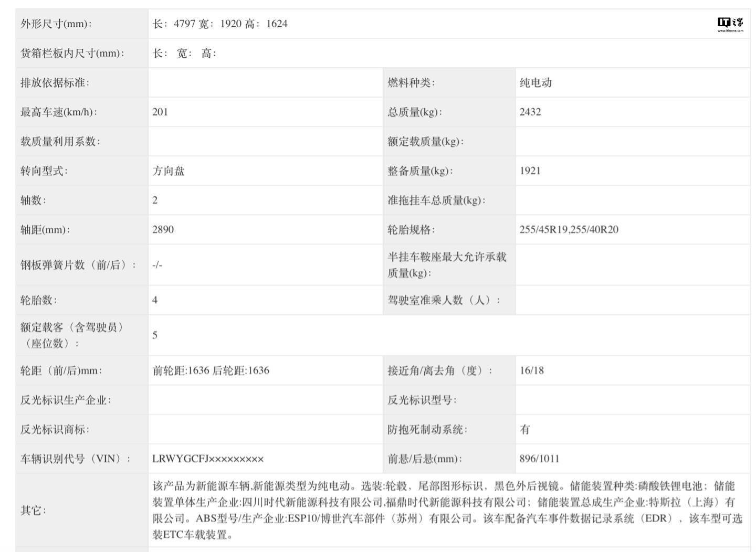Select the VIN value LRWYGCFJ×××××××××
Image resolution: width=756 pixels, height=552 pixels.
click(x=208, y=459)
